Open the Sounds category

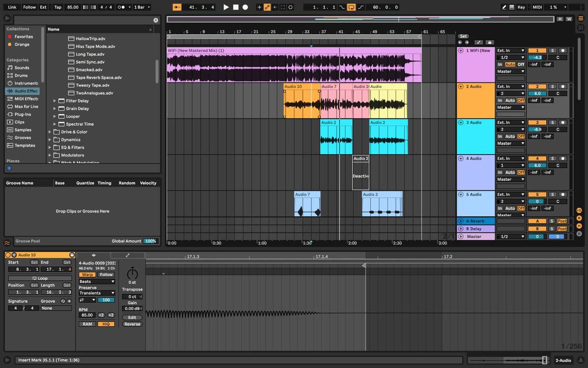22,68
